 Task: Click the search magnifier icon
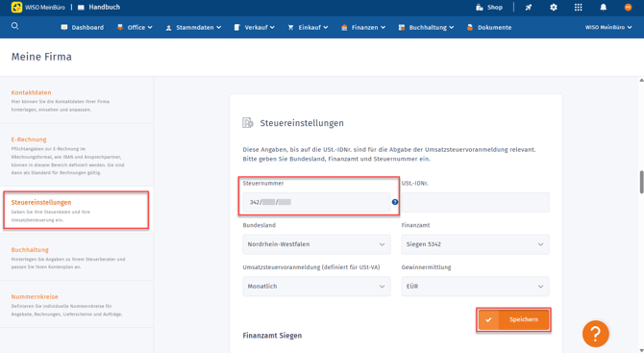click(x=14, y=26)
